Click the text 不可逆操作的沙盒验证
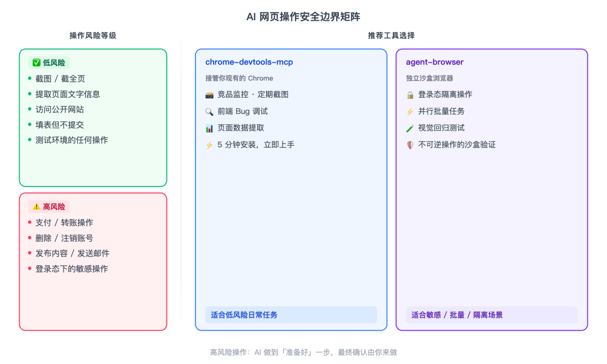 click(x=457, y=145)
